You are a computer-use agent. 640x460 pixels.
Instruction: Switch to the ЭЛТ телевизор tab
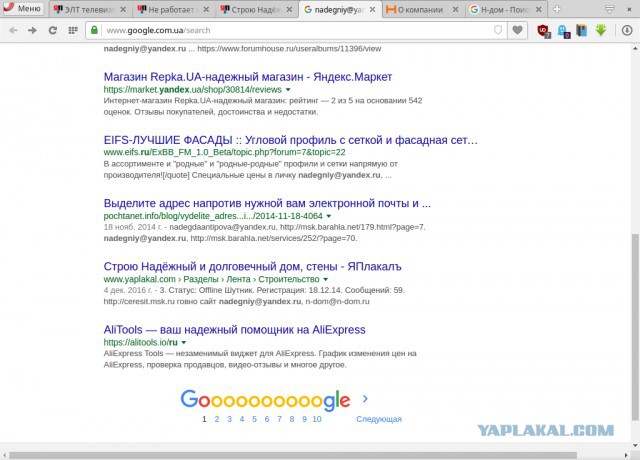tap(90, 9)
